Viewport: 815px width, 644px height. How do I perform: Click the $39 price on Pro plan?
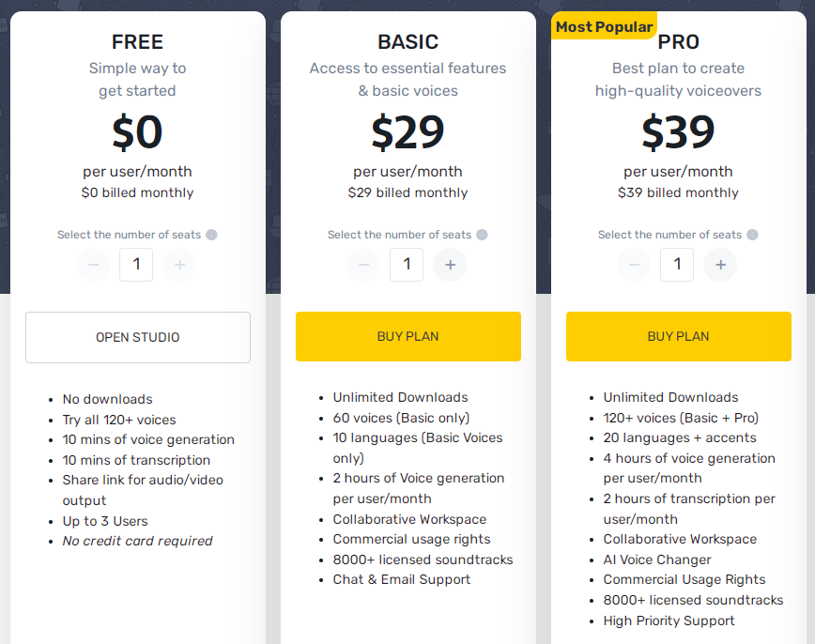(x=678, y=132)
